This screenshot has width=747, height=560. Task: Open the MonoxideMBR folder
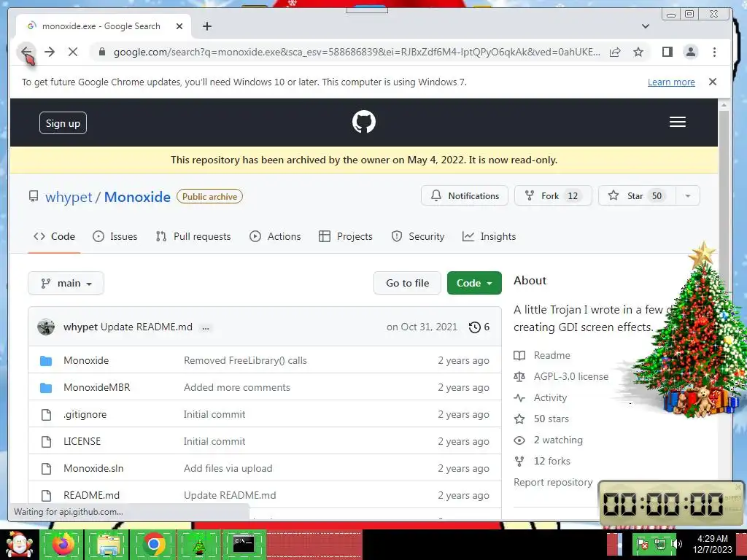(x=97, y=387)
